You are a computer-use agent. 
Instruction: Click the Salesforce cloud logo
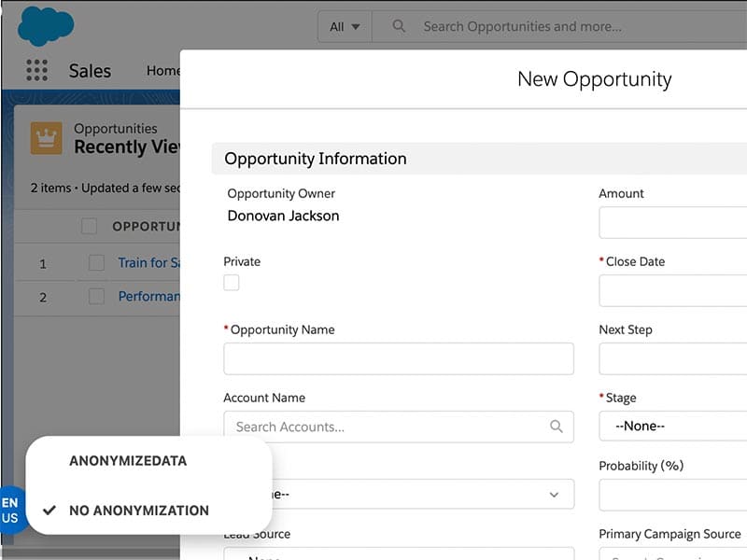(45, 25)
